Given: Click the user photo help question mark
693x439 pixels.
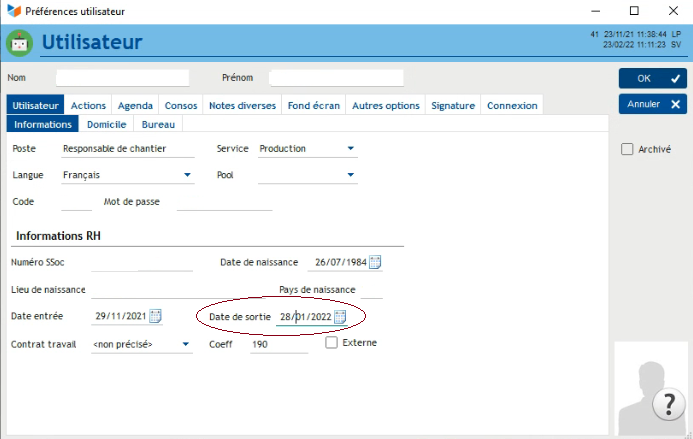Looking at the screenshot, I should (668, 404).
